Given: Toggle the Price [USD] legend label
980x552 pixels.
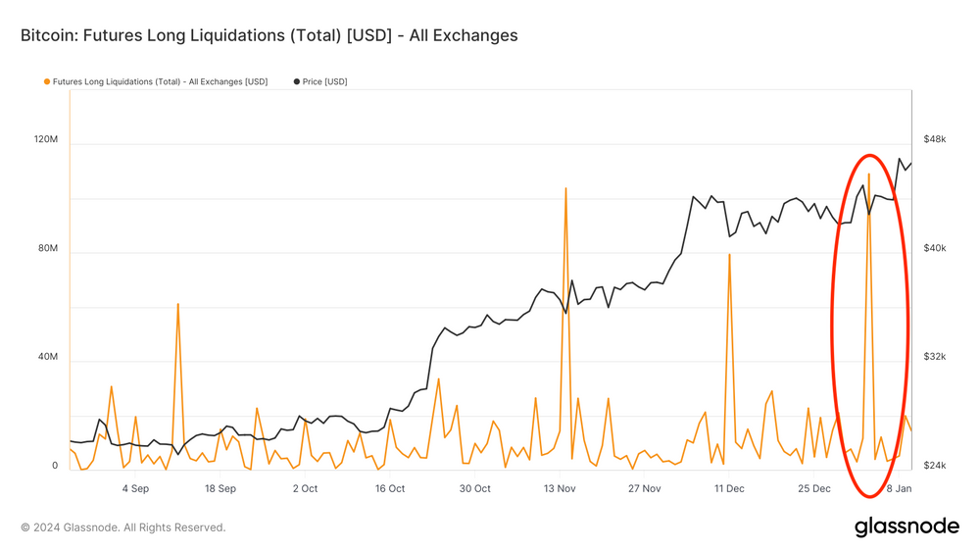Looking at the screenshot, I should [325, 82].
